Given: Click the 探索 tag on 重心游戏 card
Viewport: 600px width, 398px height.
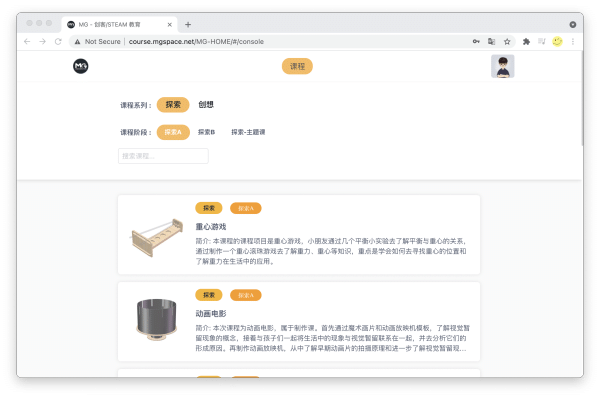Looking at the screenshot, I should (209, 208).
